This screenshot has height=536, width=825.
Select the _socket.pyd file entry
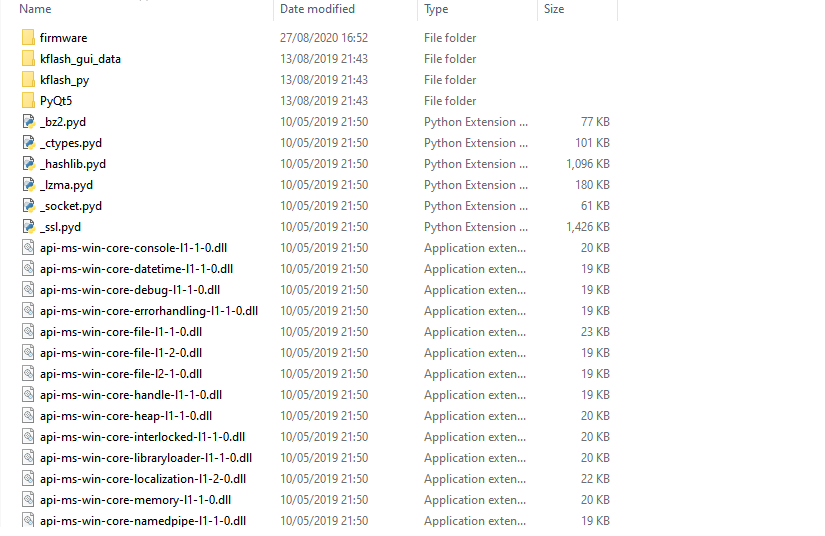[x=71, y=206]
